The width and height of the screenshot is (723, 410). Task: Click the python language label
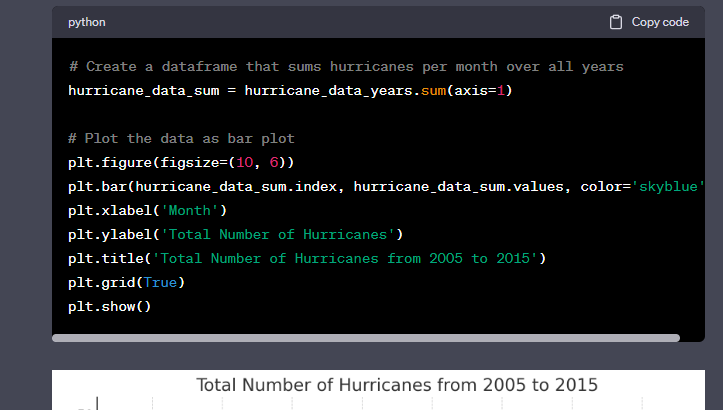click(x=87, y=22)
